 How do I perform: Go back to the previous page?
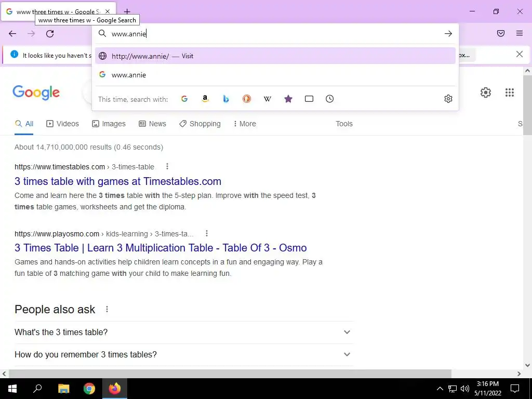click(12, 34)
